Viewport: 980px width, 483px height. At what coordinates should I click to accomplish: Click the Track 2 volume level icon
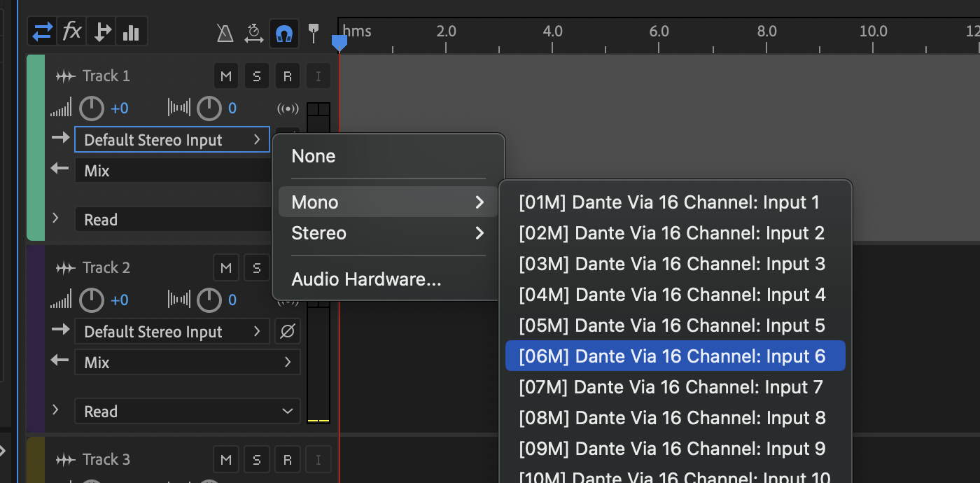61,300
